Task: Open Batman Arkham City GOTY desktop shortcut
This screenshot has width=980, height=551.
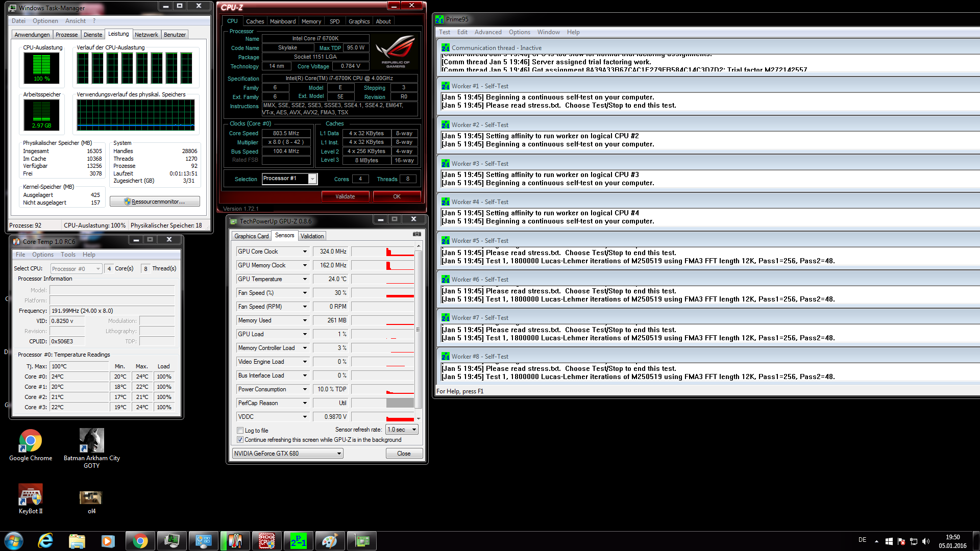Action: pos(92,441)
